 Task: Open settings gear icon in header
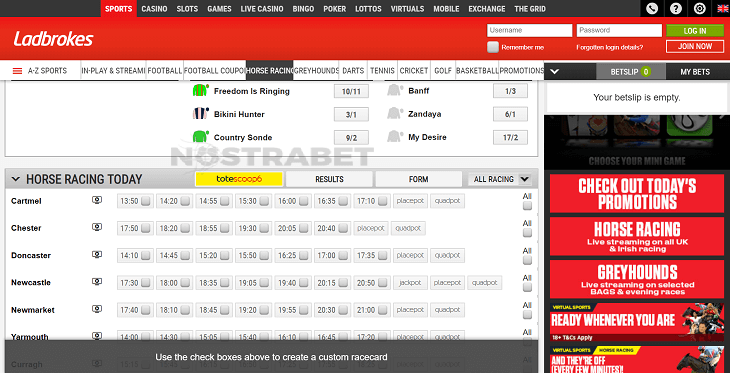699,8
